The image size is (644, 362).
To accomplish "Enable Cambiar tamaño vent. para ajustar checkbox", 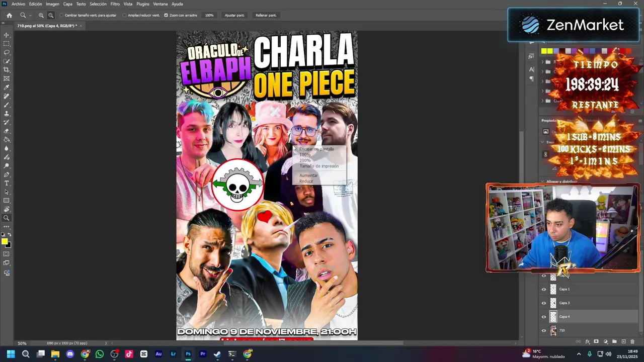I will tap(61, 15).
